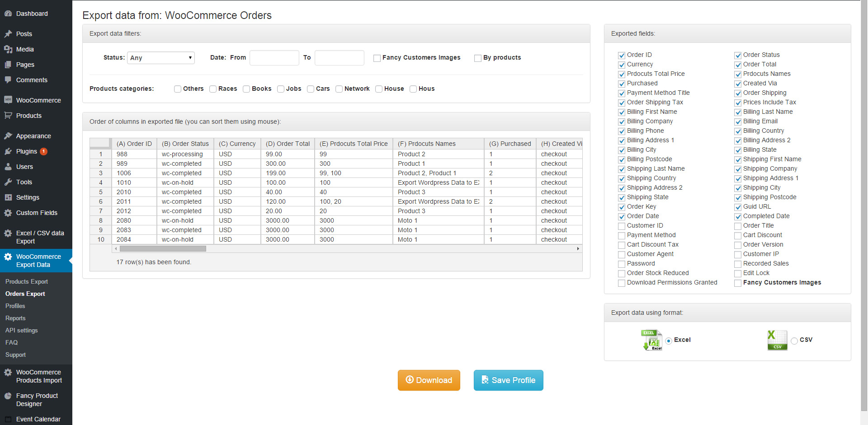
Task: Tick the By products checkbox
Action: tap(477, 58)
